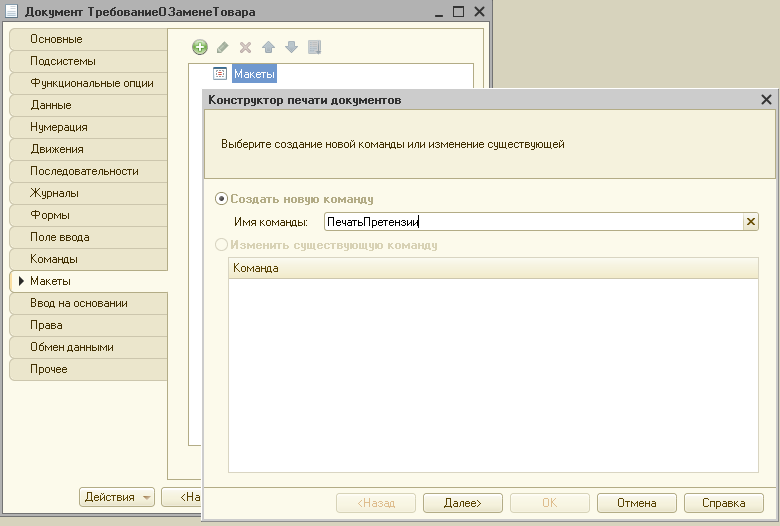The width and height of the screenshot is (780, 526).
Task: Click the Delete cross icon in toolbar
Action: tap(245, 47)
